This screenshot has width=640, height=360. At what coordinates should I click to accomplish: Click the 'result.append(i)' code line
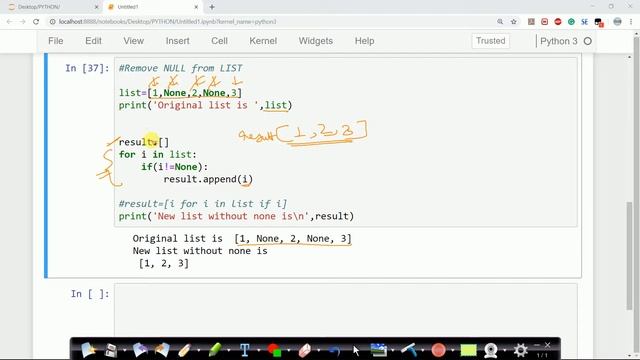[208, 179]
